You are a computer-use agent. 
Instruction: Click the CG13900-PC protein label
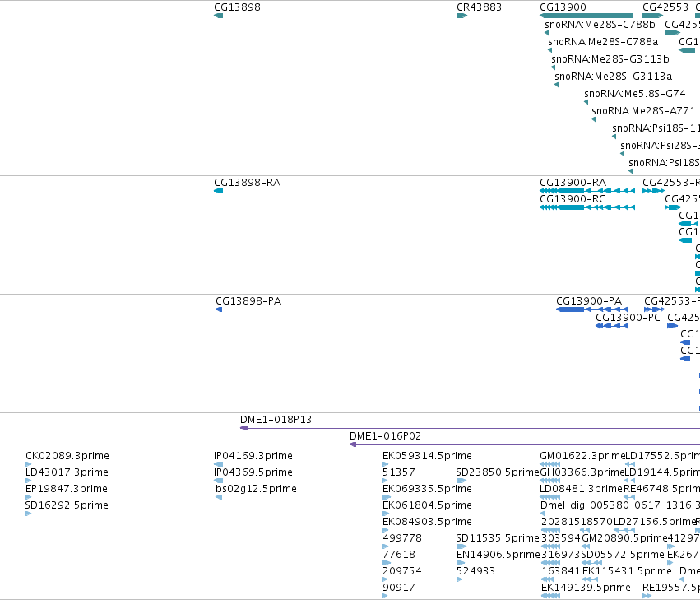(x=628, y=318)
